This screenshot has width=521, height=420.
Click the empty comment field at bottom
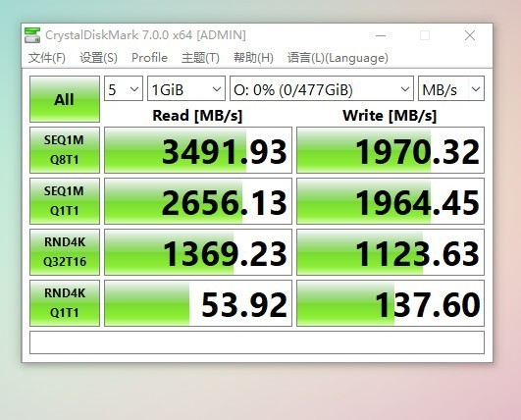coord(257,342)
